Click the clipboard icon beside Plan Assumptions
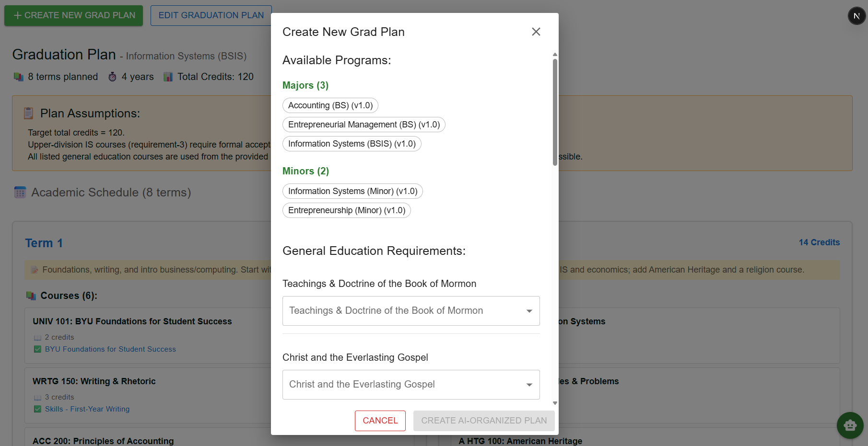The width and height of the screenshot is (868, 446). (x=29, y=114)
